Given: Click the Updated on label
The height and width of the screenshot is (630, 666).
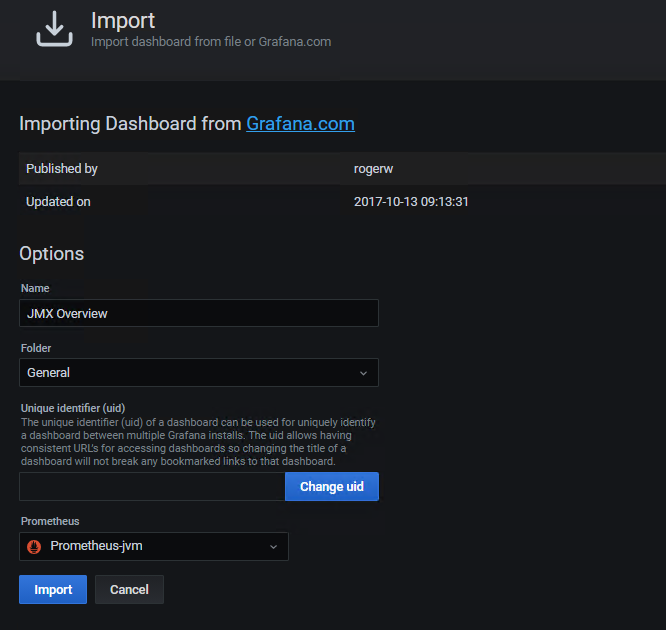Looking at the screenshot, I should pos(58,201).
